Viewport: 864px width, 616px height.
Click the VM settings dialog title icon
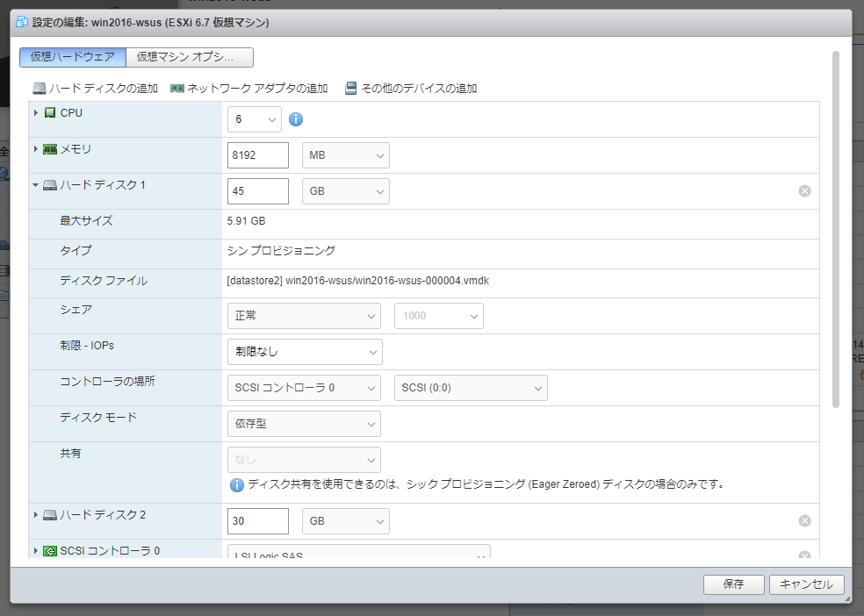21,23
